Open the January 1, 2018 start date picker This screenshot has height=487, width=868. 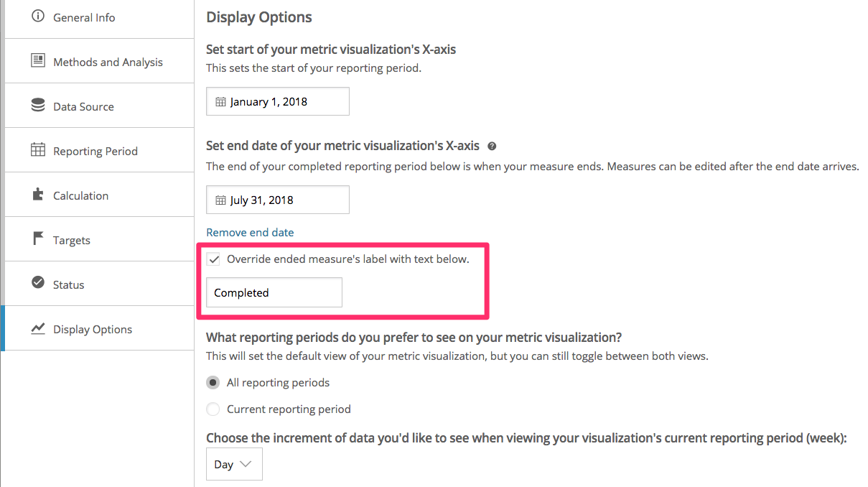(278, 101)
